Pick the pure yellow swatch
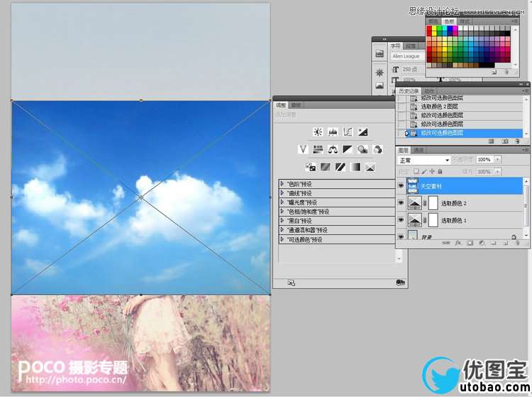Viewport: 532px width, 397px height. [435, 28]
